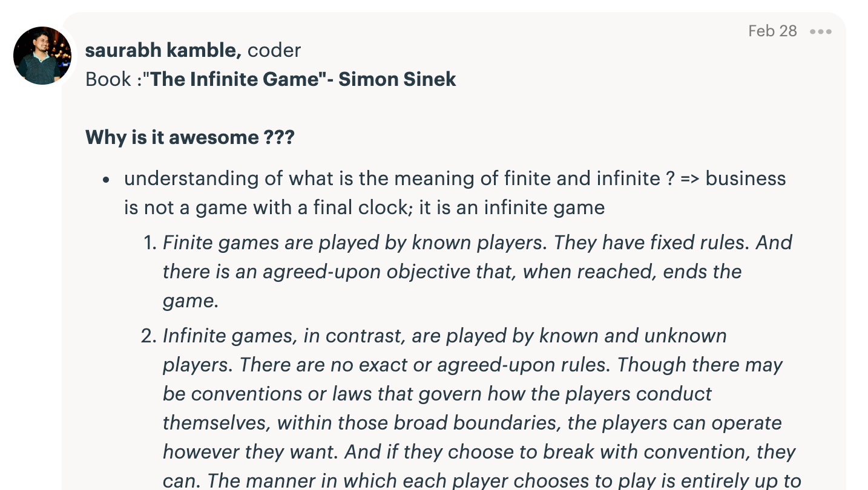Click saurabh kamble's profile avatar

pos(42,56)
